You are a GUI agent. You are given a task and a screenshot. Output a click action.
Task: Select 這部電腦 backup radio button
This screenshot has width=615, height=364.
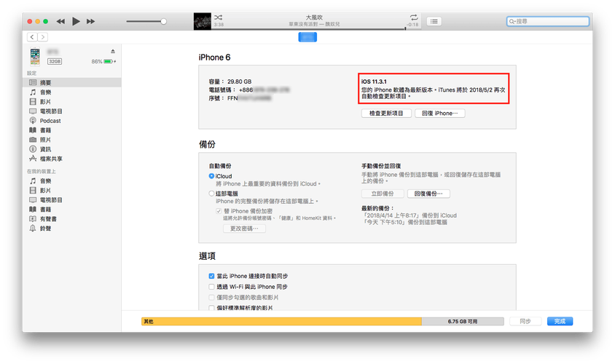click(211, 194)
